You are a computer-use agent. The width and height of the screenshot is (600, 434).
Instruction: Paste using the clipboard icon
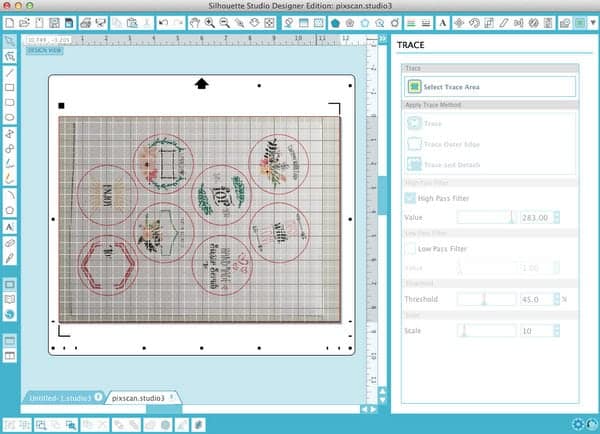pos(132,23)
